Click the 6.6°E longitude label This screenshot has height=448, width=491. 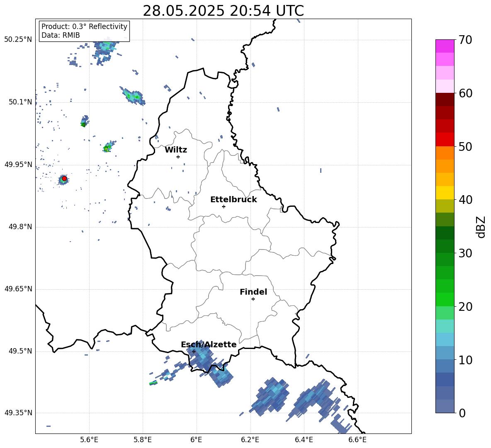[357, 440]
